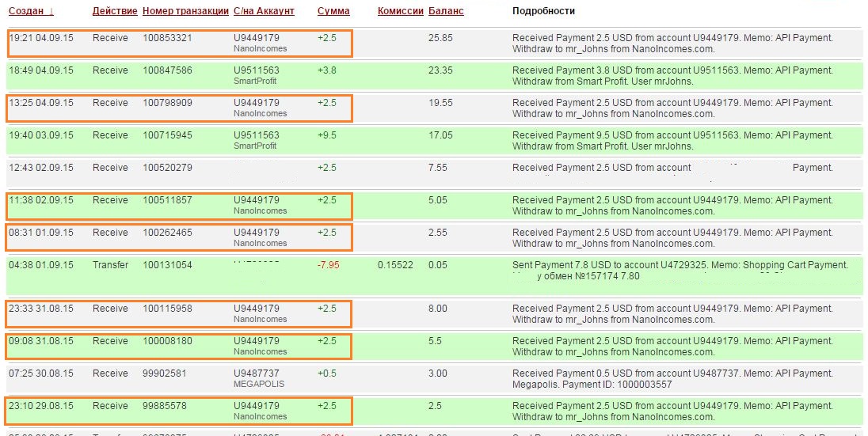Select the -7.95 transfer amount

pyautogui.click(x=328, y=265)
